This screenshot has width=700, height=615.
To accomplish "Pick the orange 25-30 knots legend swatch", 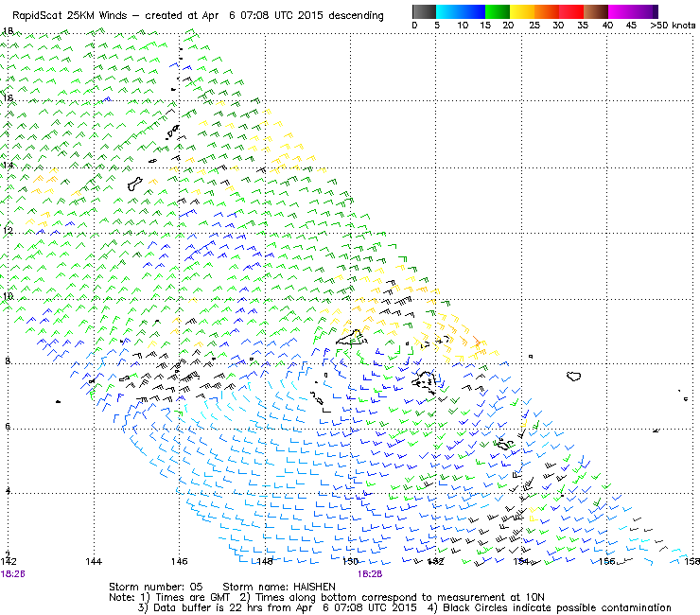I will pos(546,11).
